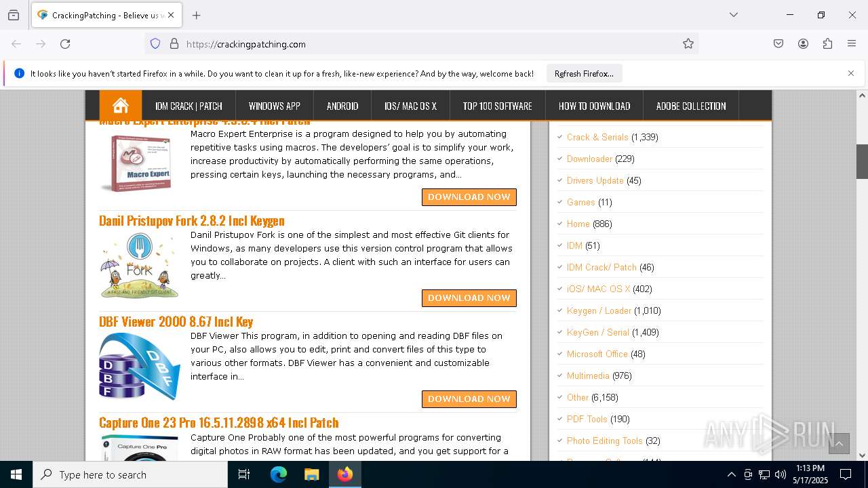Image resolution: width=868 pixels, height=488 pixels.
Task: Open the IDM category link
Action: [574, 245]
